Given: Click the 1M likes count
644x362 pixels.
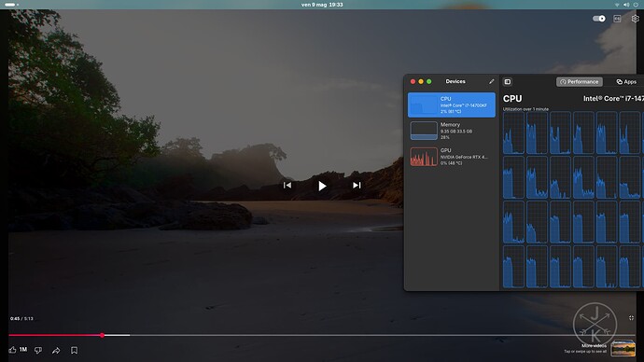Looking at the screenshot, I should (23, 350).
